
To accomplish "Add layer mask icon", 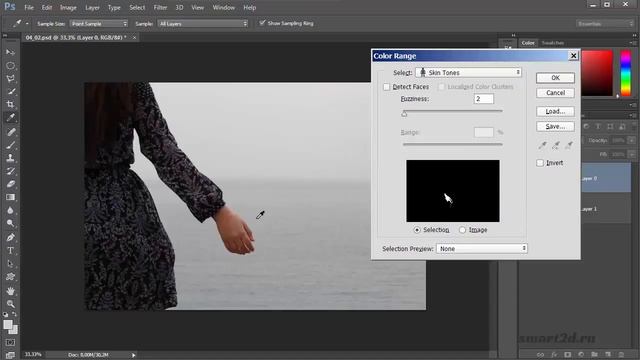I will (x=568, y=355).
